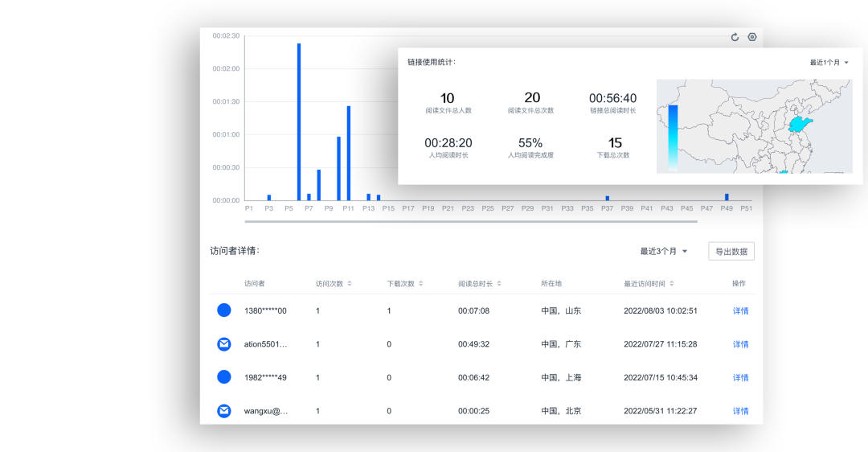Image resolution: width=868 pixels, height=452 pixels.
Task: Click visitor name 1982*****49
Action: pos(266,377)
